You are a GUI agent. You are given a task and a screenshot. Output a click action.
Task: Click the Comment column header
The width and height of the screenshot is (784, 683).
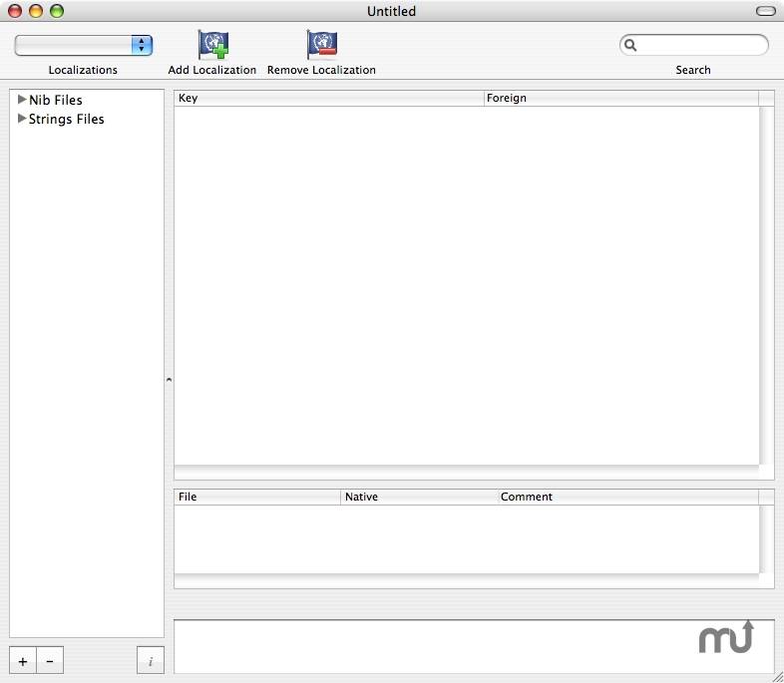tap(627, 497)
